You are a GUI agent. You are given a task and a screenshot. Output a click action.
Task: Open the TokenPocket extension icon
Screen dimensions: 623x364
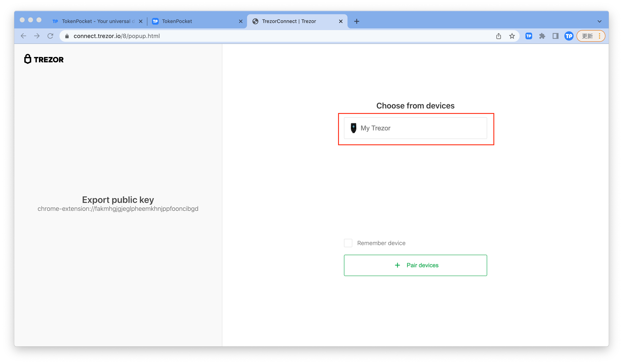529,36
